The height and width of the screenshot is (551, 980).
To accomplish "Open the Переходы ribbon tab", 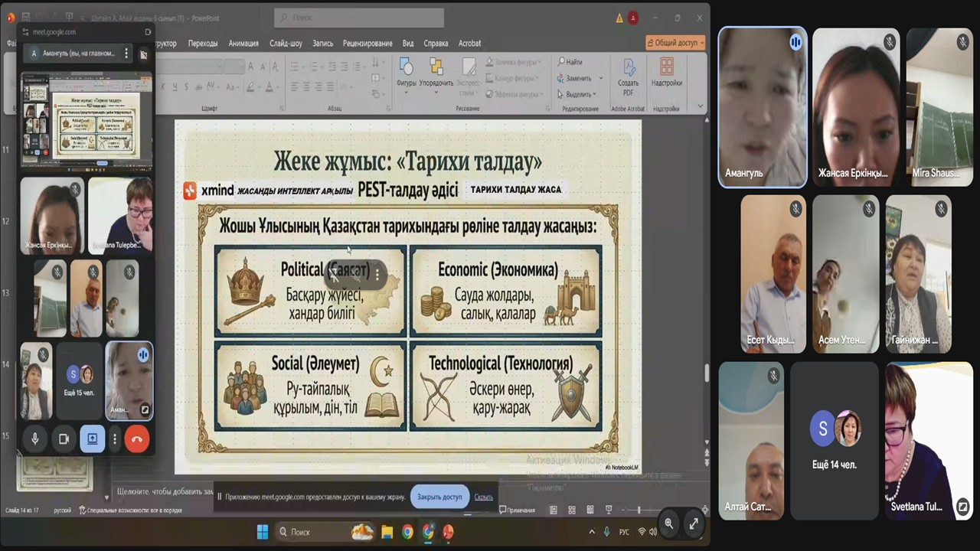I will tap(203, 44).
